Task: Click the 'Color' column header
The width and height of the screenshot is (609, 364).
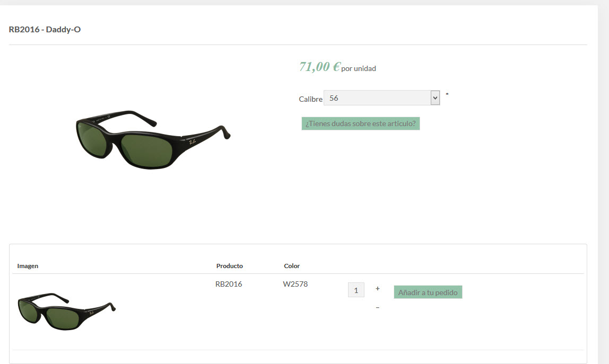Action: pyautogui.click(x=292, y=266)
